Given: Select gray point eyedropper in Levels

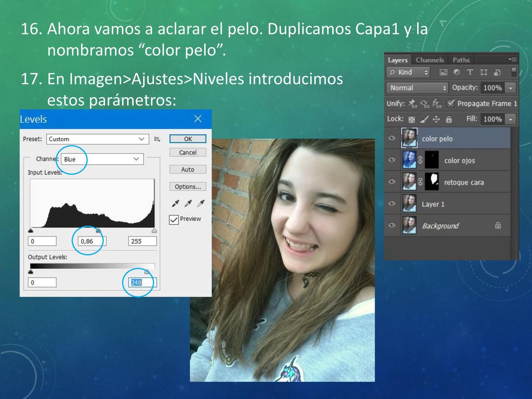Looking at the screenshot, I should pos(188,203).
